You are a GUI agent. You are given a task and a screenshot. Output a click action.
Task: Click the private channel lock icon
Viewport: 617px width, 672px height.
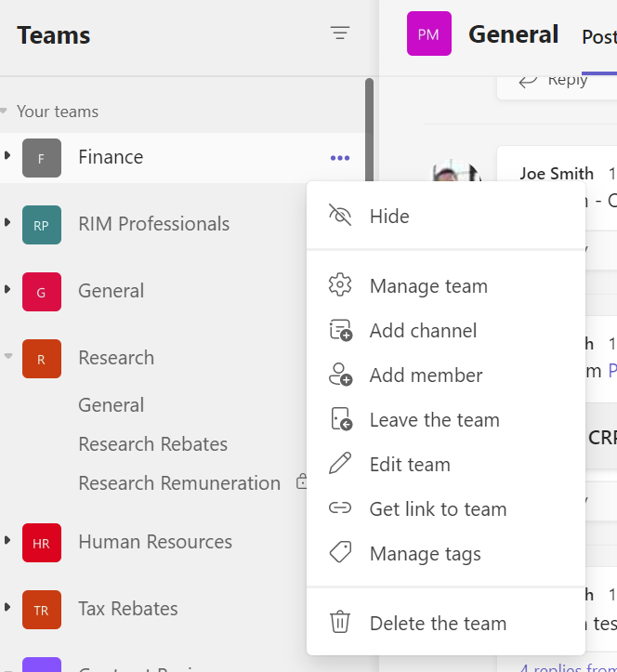click(302, 481)
